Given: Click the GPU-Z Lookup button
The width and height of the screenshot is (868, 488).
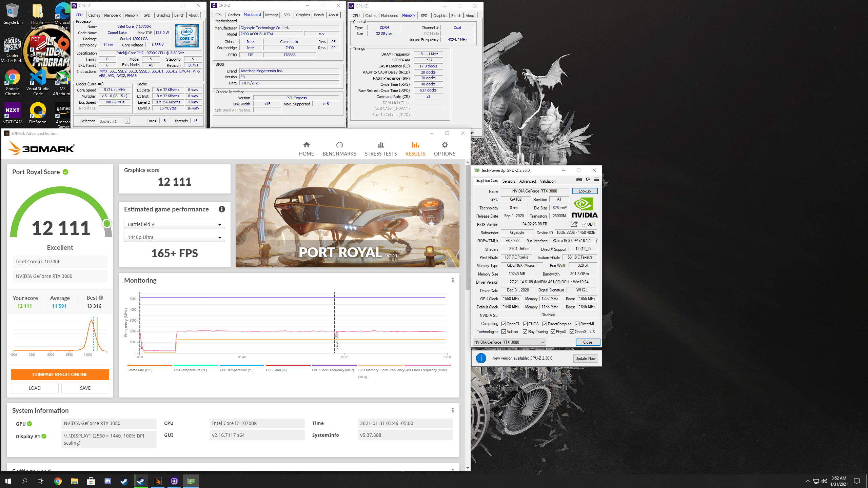Looking at the screenshot, I should click(585, 191).
